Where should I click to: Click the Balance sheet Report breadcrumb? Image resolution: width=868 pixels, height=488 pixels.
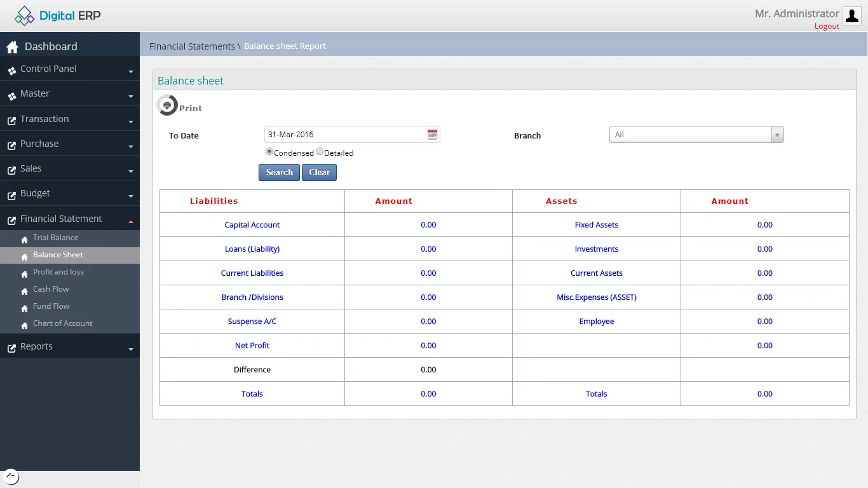pos(285,46)
